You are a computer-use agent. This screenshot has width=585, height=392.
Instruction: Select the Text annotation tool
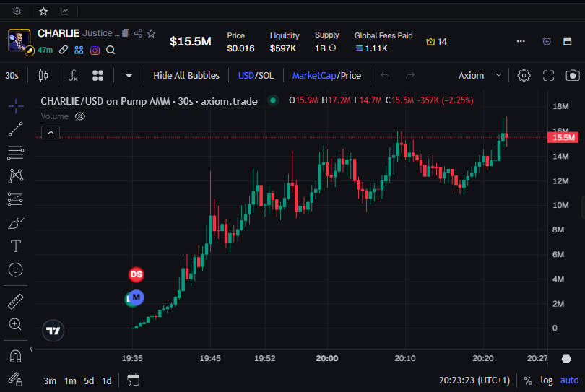tap(15, 246)
